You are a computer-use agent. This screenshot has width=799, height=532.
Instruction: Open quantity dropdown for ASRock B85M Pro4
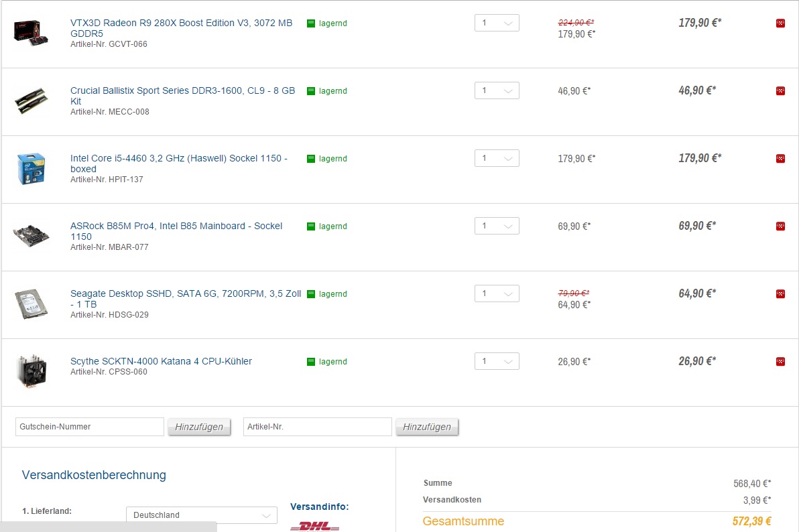click(497, 226)
